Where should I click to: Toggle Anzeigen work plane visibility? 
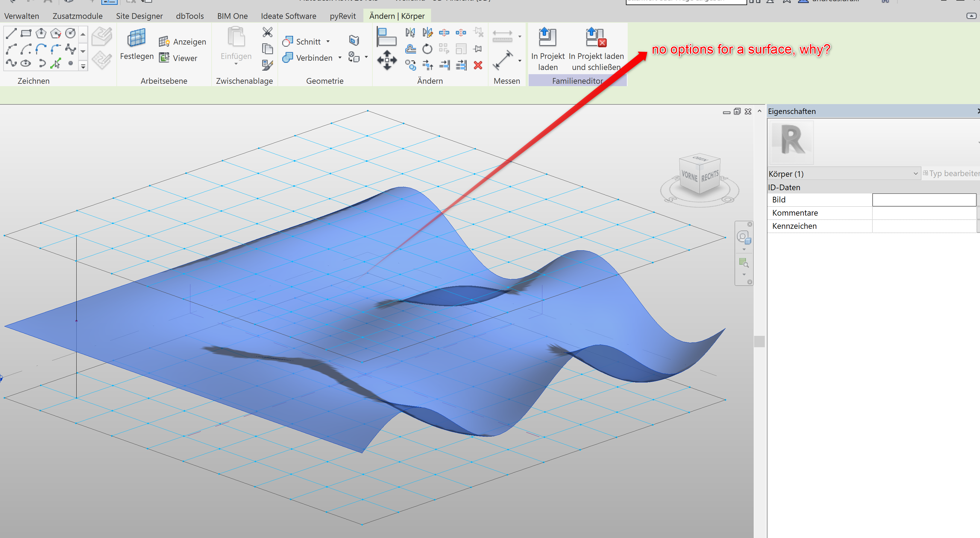pyautogui.click(x=183, y=42)
